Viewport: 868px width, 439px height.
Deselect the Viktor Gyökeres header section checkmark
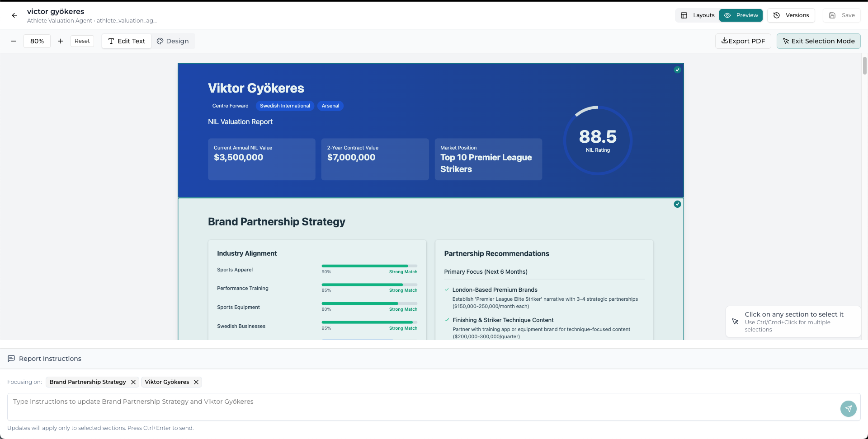point(677,70)
